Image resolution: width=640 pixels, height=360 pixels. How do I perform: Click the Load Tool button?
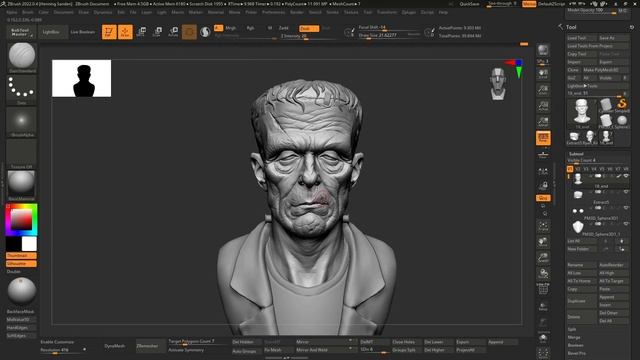pos(582,38)
